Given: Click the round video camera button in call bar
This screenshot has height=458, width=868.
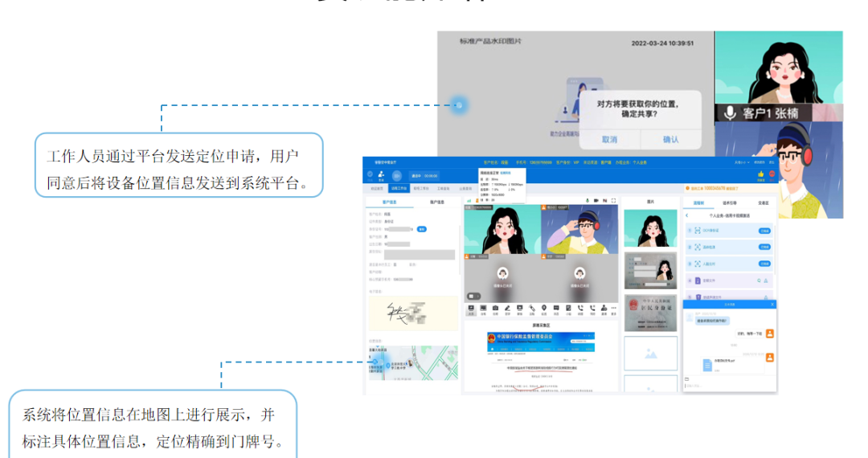Looking at the screenshot, I should pos(397,176).
